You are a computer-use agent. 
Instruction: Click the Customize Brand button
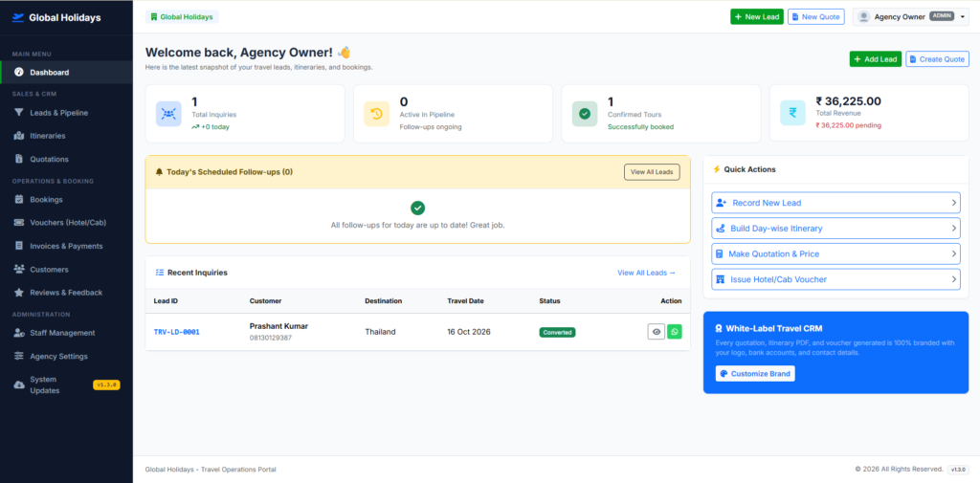(755, 374)
